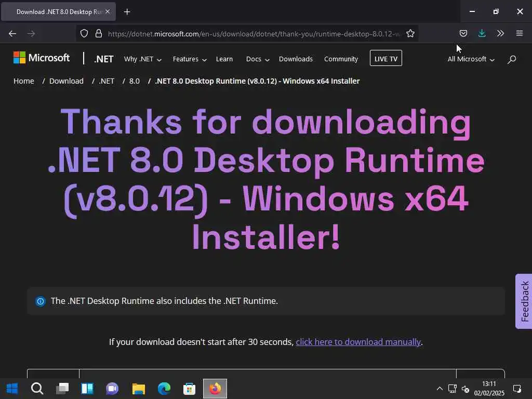532x399 pixels.
Task: Open the clock and date 13:11
Action: click(489, 389)
